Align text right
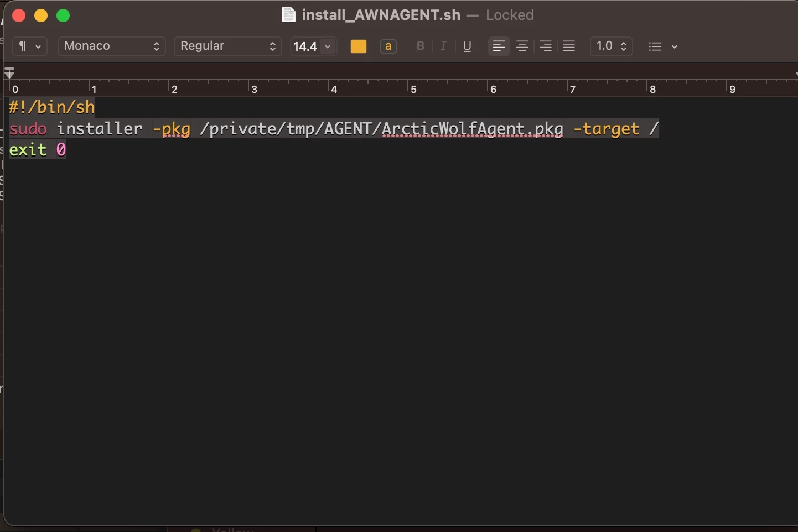Image resolution: width=798 pixels, height=532 pixels. pos(546,46)
